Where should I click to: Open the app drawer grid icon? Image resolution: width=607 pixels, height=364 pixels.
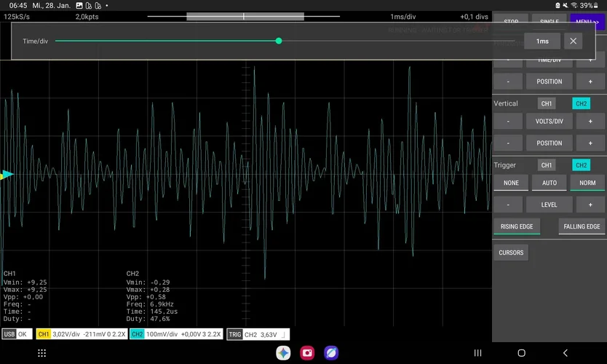[x=41, y=353]
